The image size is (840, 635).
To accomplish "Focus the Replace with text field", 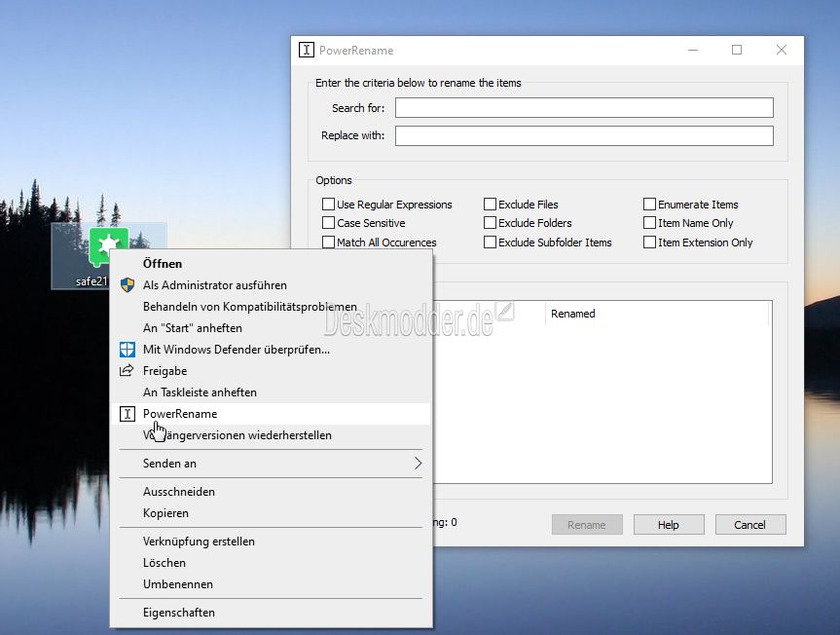I will [x=584, y=135].
